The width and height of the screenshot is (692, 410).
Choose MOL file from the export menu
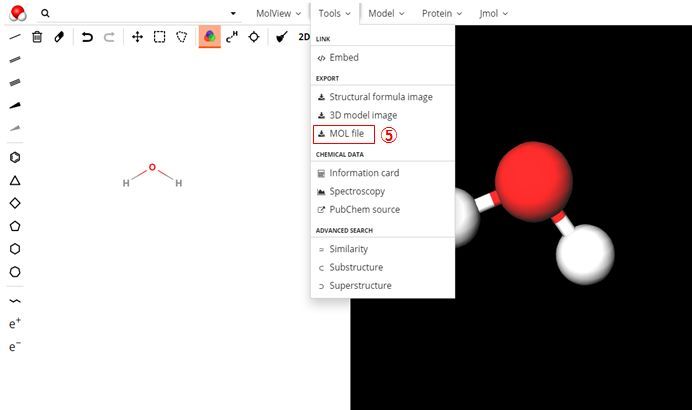345,133
